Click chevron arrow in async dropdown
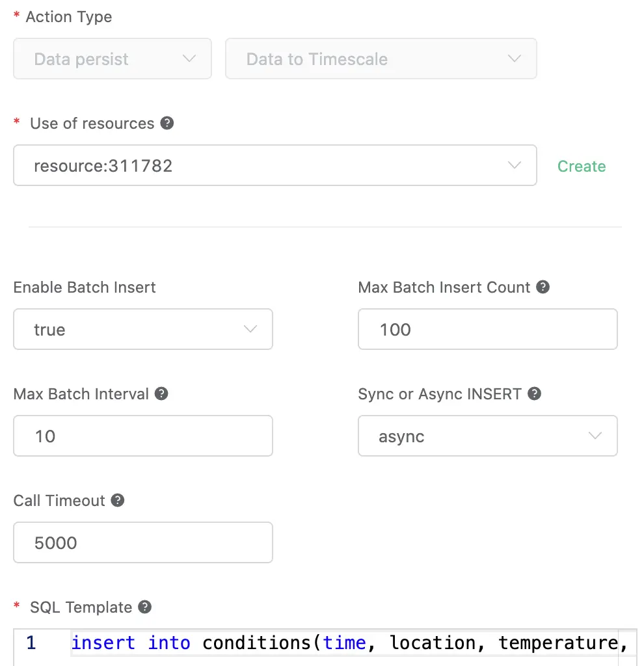644x666 pixels. click(x=595, y=436)
